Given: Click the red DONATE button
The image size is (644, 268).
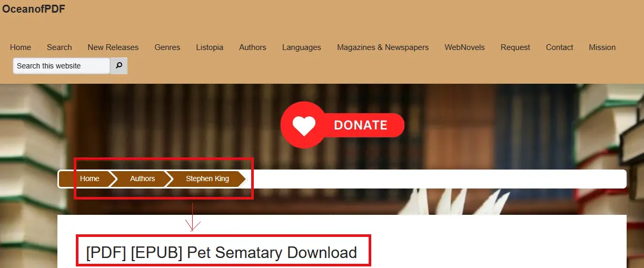Looking at the screenshot, I should [x=342, y=125].
